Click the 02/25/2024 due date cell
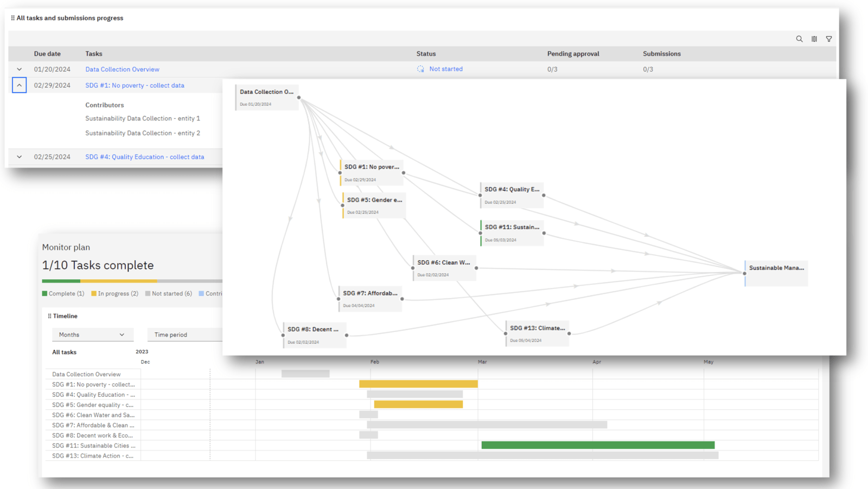The height and width of the screenshot is (489, 868). 52,157
